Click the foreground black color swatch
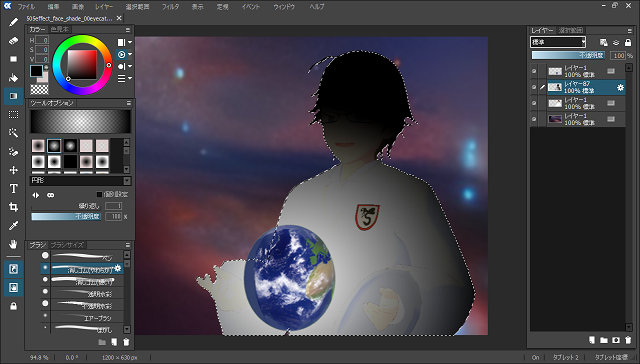640x364 pixels. 36,71
